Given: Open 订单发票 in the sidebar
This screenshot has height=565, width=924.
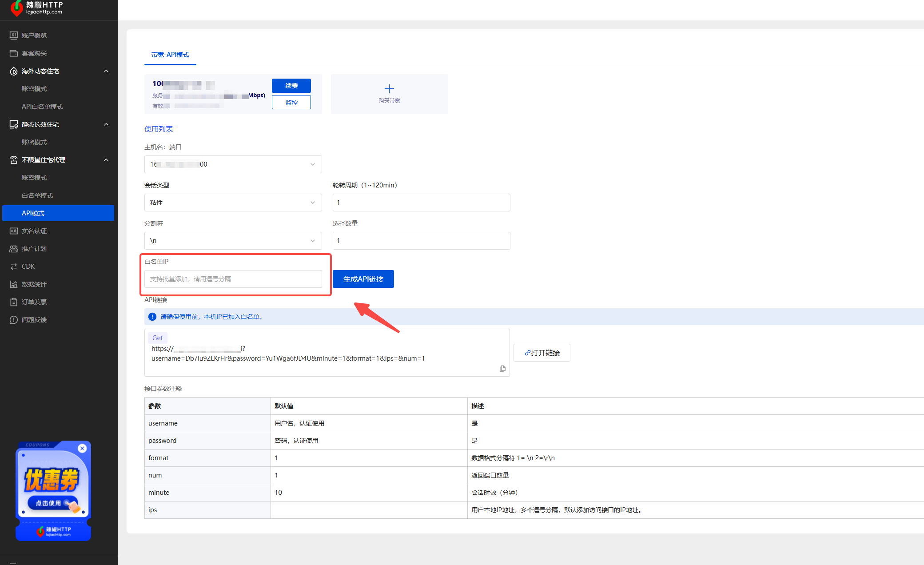Looking at the screenshot, I should point(34,302).
